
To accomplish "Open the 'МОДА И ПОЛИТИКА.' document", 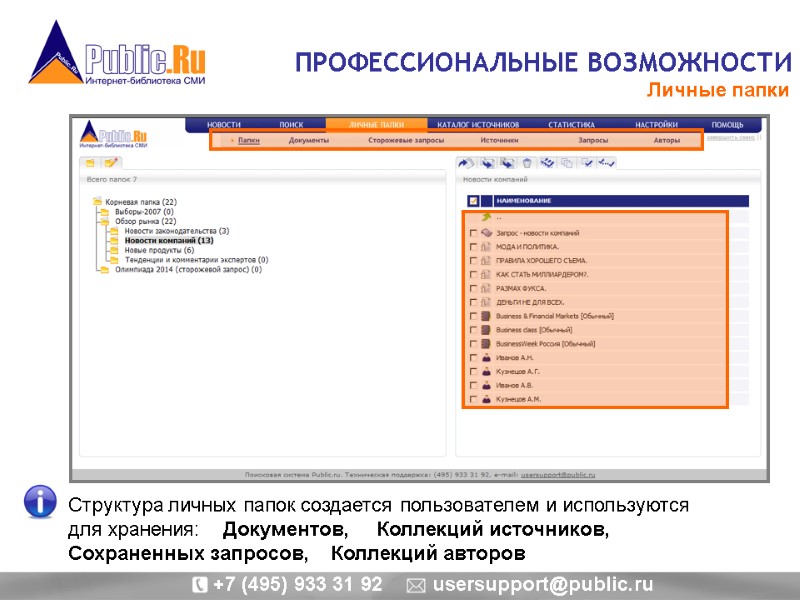I will 528,246.
